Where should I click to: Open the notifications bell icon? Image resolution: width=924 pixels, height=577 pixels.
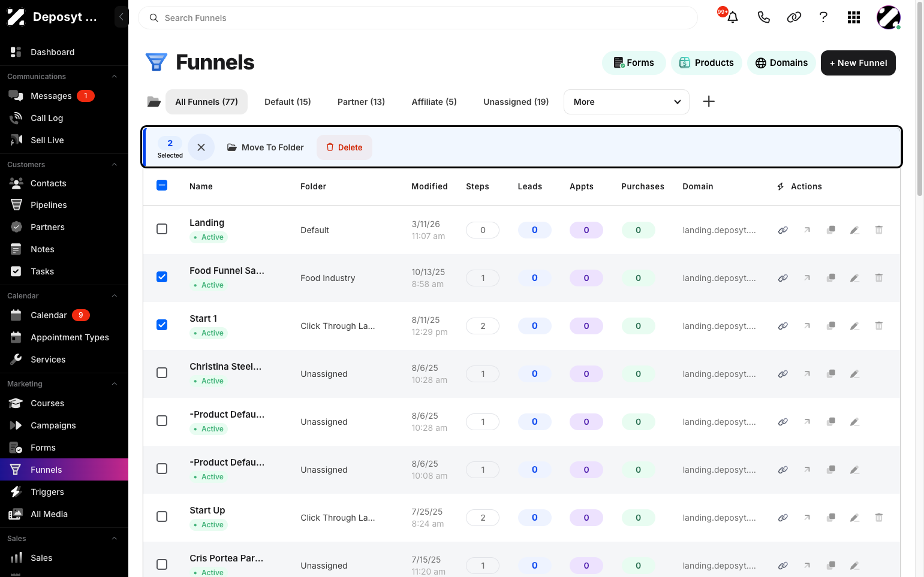pyautogui.click(x=732, y=17)
